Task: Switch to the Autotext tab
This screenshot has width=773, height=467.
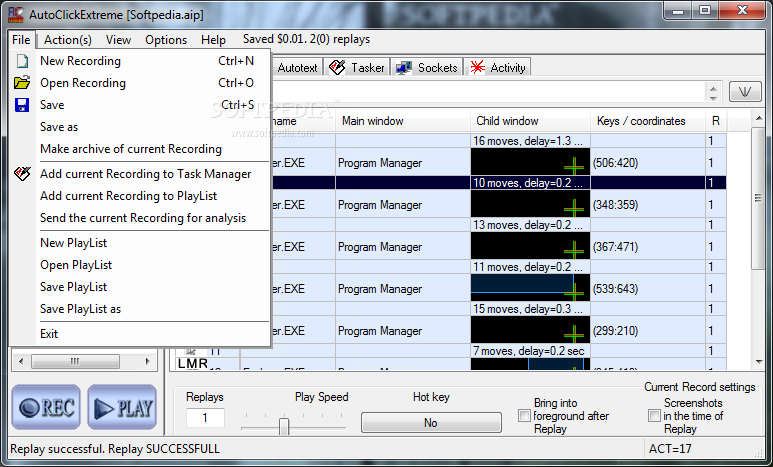Action: pos(297,68)
